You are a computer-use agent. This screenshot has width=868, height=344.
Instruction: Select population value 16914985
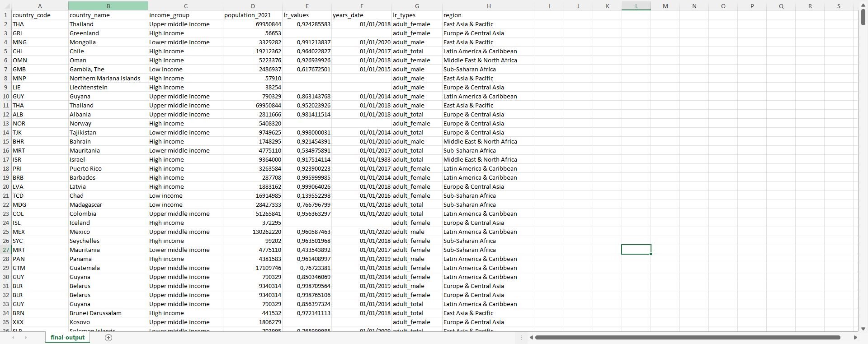click(253, 195)
